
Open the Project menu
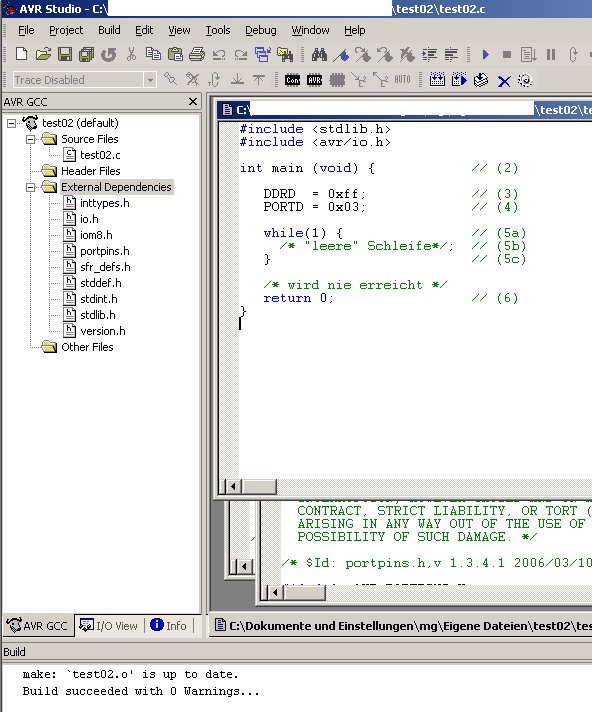pyautogui.click(x=66, y=30)
